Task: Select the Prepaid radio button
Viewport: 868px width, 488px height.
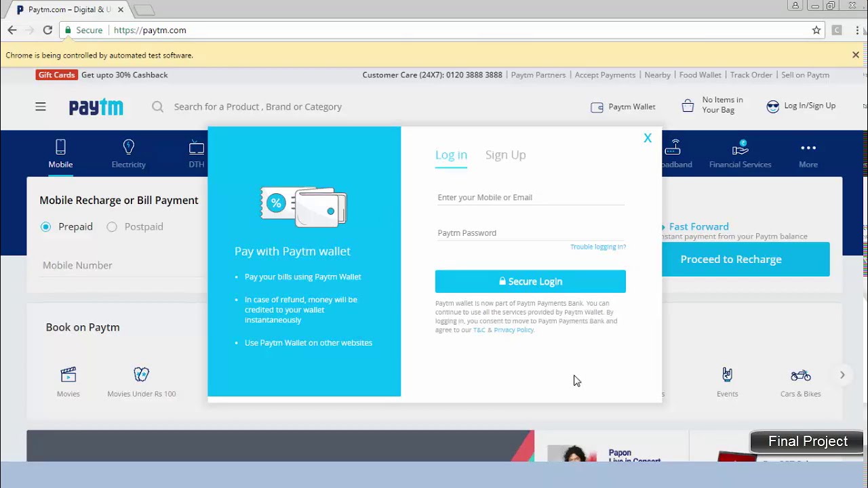Action: (x=45, y=227)
